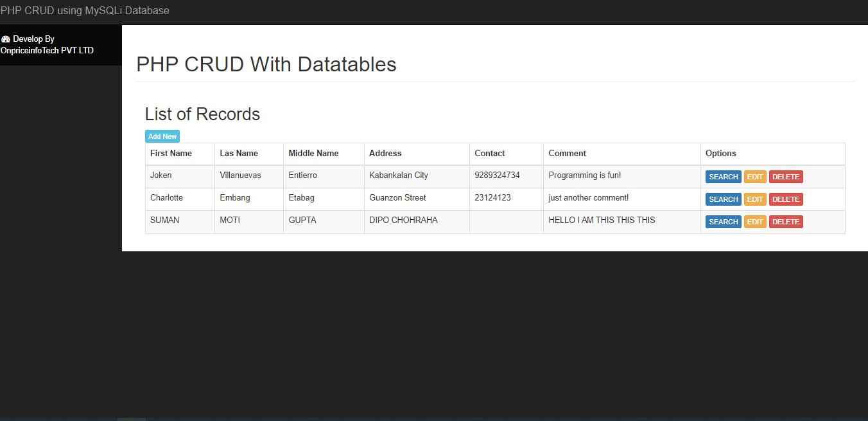
Task: Click the SEARCH icon on Charlotte's row
Action: click(x=723, y=199)
